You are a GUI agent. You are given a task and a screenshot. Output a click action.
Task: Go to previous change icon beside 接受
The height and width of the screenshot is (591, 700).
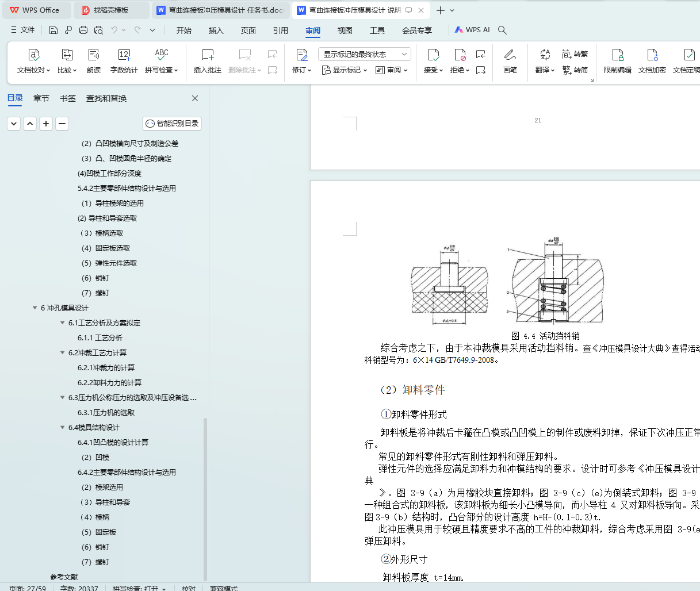coord(481,54)
